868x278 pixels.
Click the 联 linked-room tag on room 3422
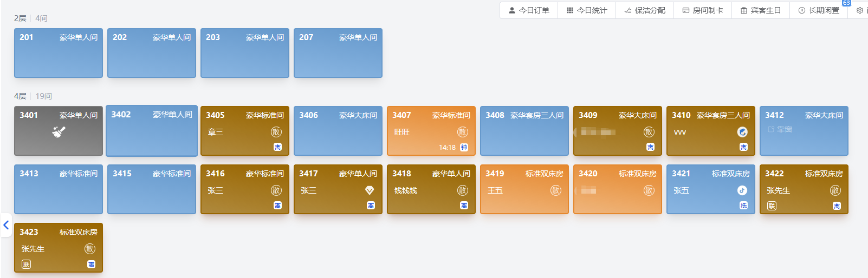point(772,206)
